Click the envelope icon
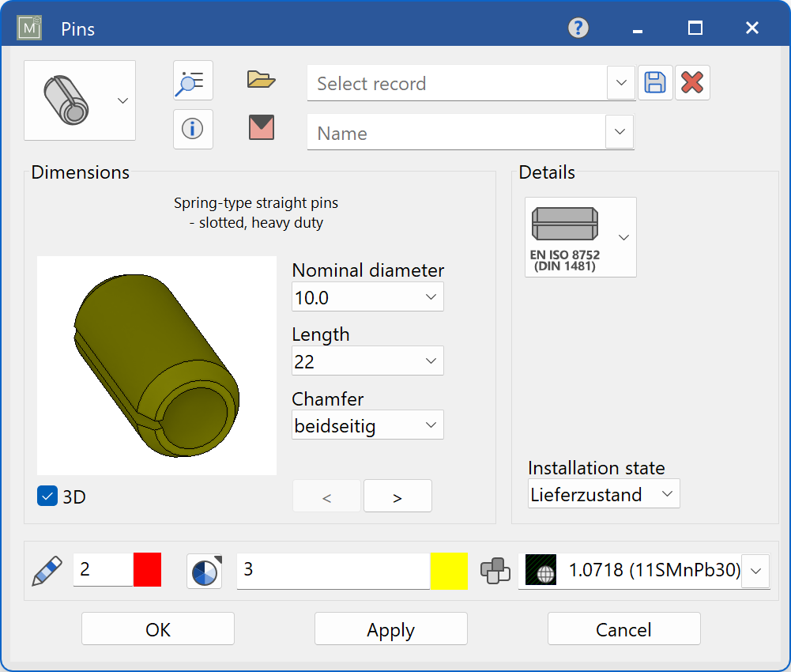The image size is (791, 672). pyautogui.click(x=261, y=127)
